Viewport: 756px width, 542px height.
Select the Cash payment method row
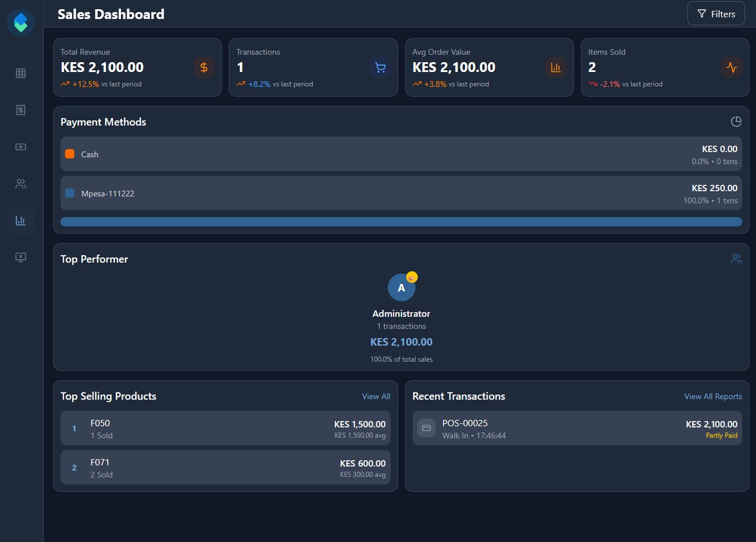coord(401,154)
